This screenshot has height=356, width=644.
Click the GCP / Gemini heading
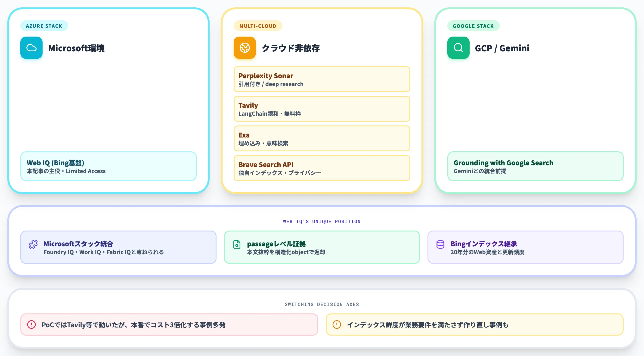(x=502, y=48)
